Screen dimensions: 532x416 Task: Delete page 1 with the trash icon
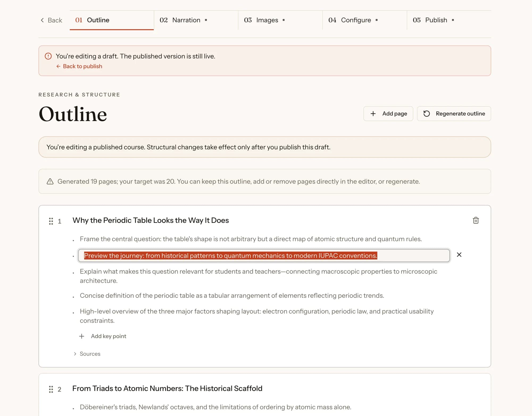476,220
